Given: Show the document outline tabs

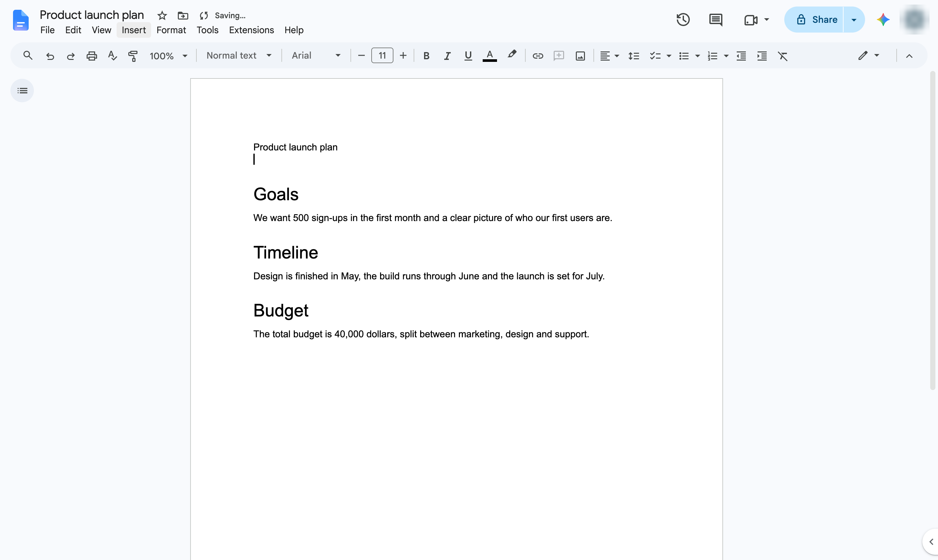Looking at the screenshot, I should coord(22,91).
